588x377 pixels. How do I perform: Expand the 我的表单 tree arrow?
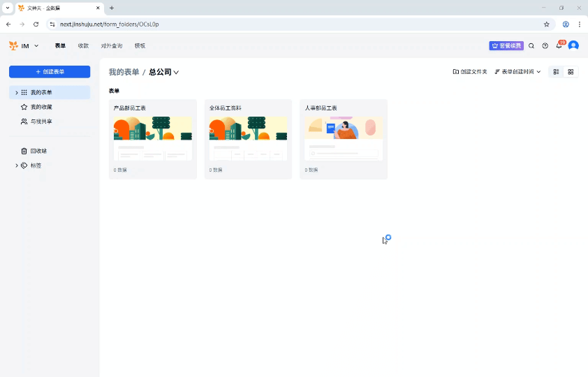tap(17, 92)
